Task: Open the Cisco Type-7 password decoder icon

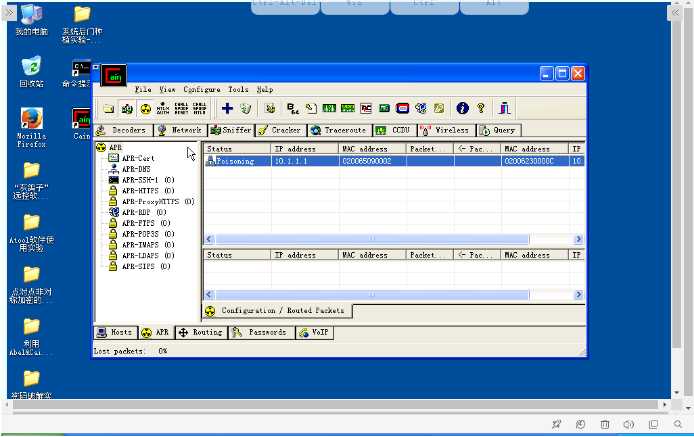Action: 329,108
